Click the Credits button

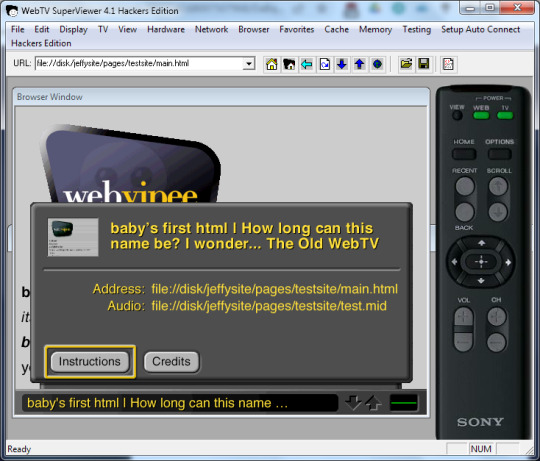pos(172,362)
